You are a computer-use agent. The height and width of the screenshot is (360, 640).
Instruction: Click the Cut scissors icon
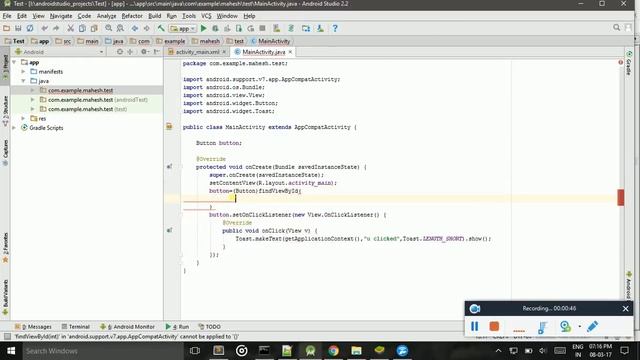(70, 29)
